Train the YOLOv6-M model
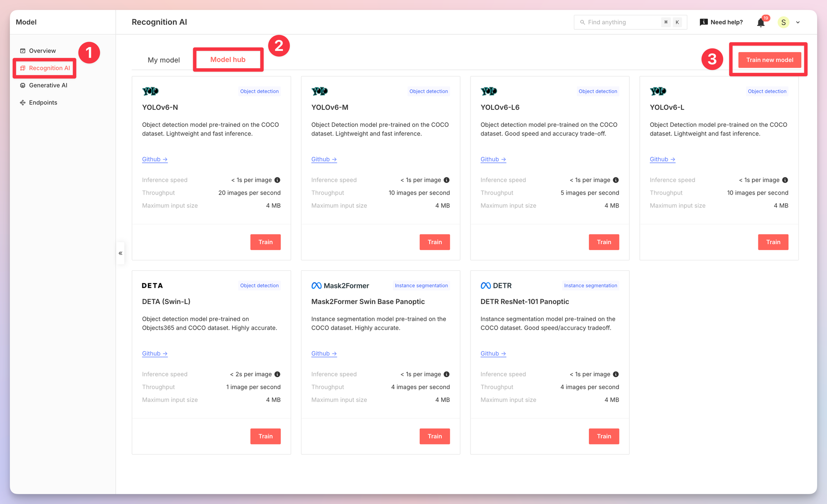This screenshot has height=504, width=827. click(x=435, y=242)
